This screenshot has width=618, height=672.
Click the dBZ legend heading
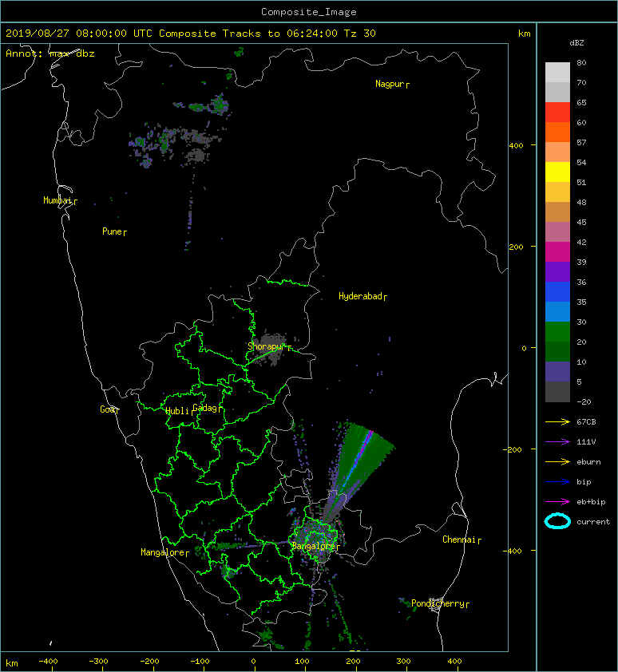click(x=576, y=43)
